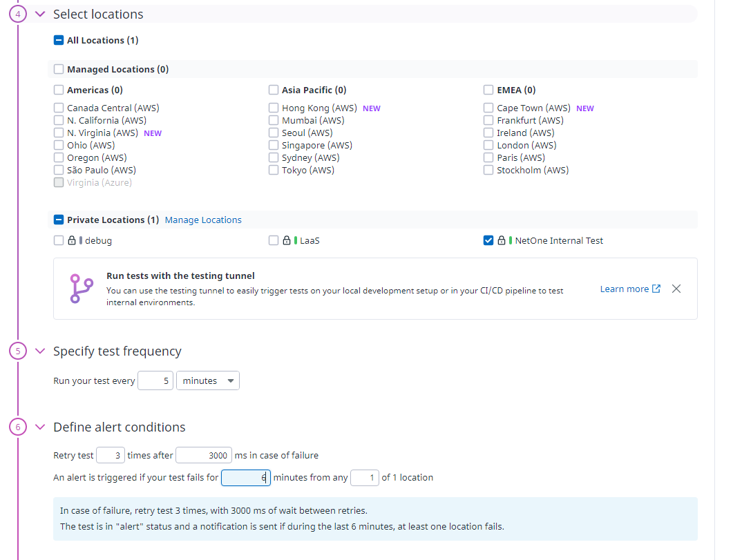Select Ohio (AWS) location
This screenshot has height=560, width=742.
[59, 145]
